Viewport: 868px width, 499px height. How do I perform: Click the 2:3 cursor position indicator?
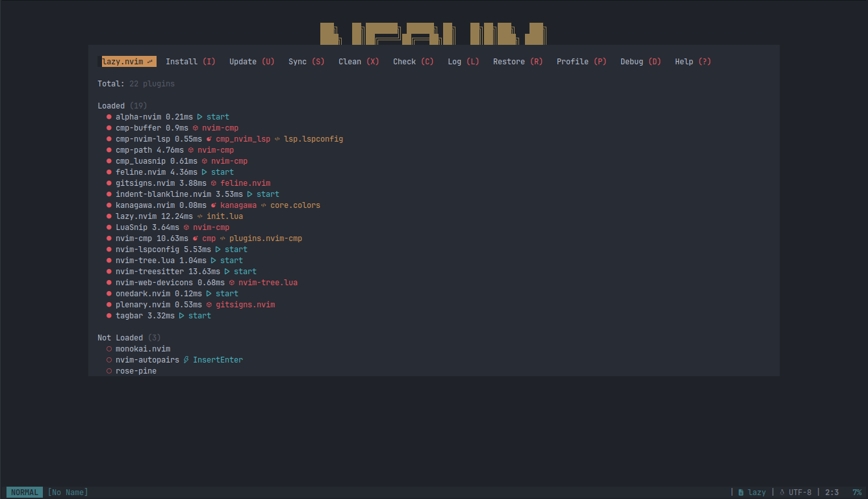(x=832, y=493)
